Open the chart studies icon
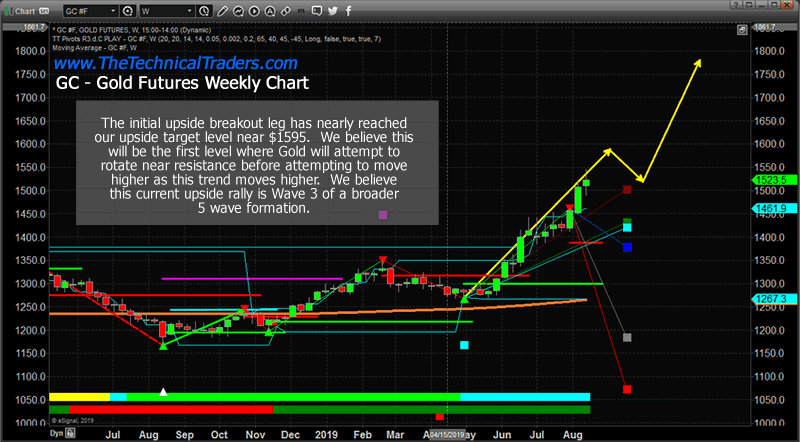The image size is (800, 442). [x=238, y=11]
